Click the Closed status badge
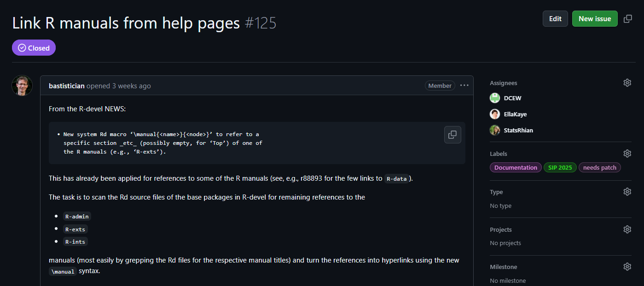644x286 pixels. coord(34,47)
